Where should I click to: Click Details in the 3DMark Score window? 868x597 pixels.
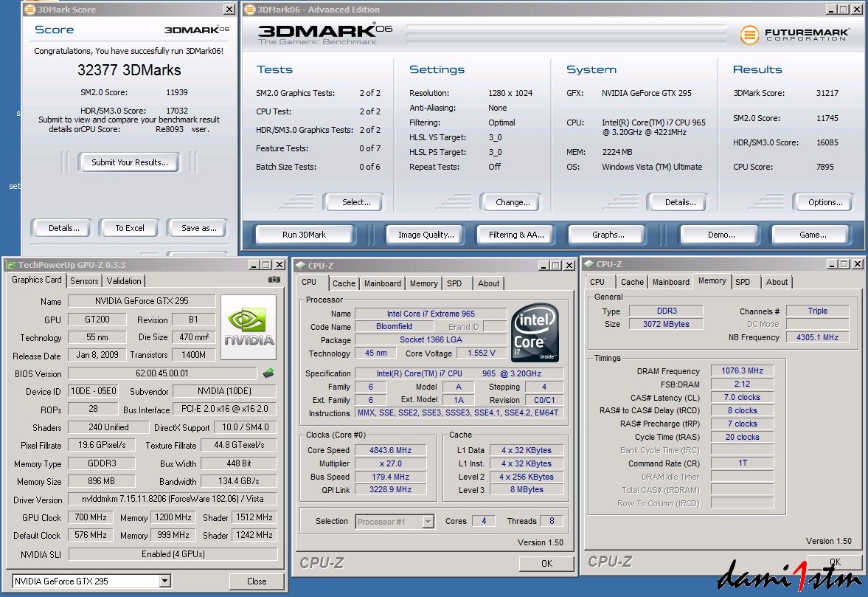pos(63,227)
